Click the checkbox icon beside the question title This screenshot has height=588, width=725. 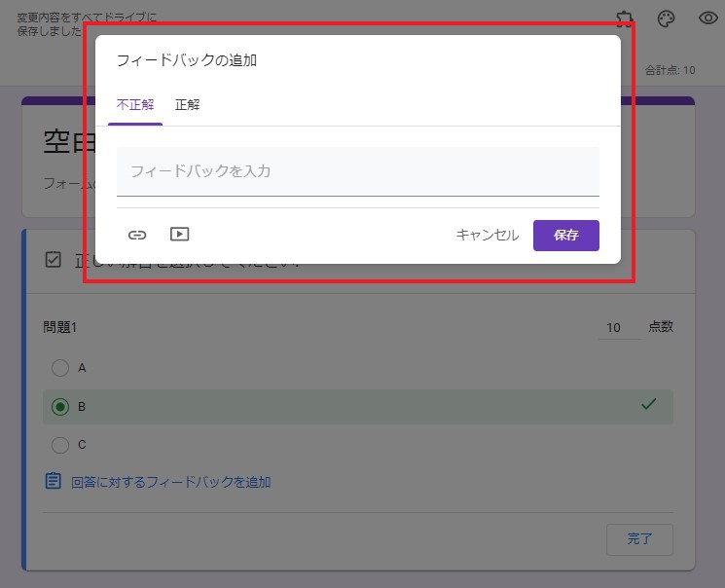(54, 259)
